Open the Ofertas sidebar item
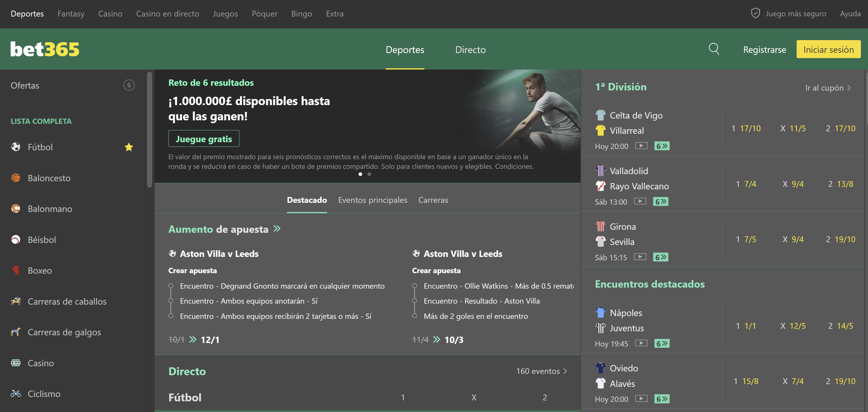 click(x=72, y=85)
